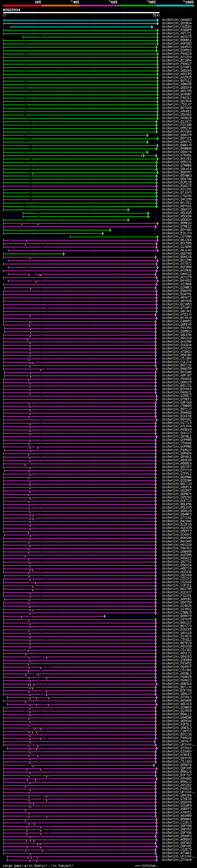Open hit UniRef100_Q704F0
The image size is (197, 868).
pyautogui.click(x=177, y=308)
